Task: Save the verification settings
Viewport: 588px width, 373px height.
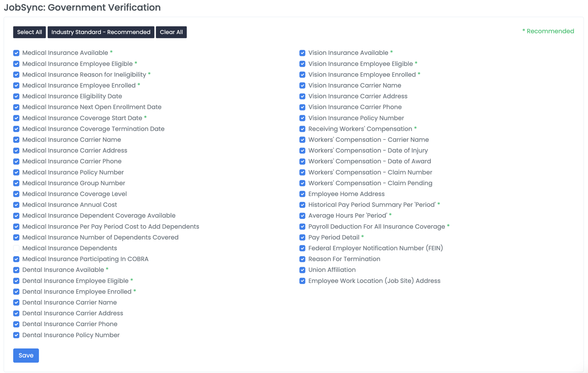Action: pyautogui.click(x=26, y=355)
